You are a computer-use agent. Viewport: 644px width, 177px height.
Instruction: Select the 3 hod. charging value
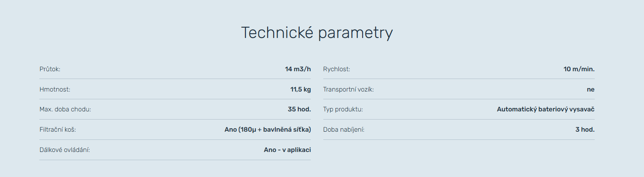point(585,130)
